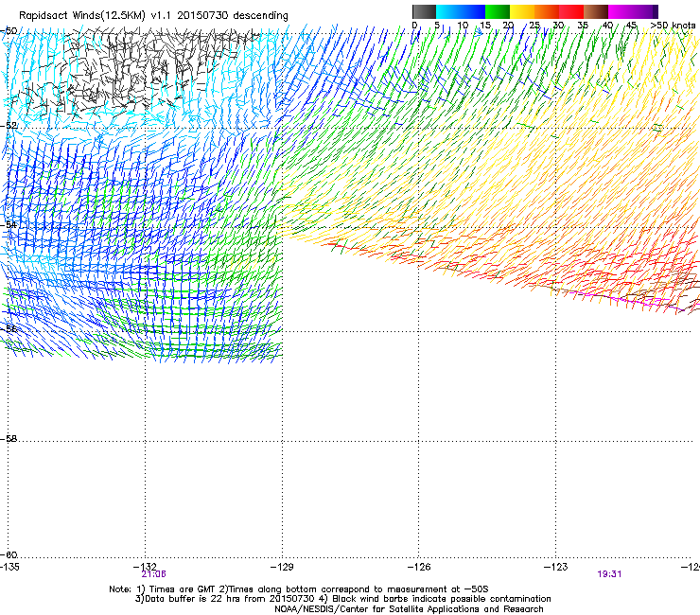700x615 pixels.
Task: Click the -123 longitude axis label
Action: pyautogui.click(x=555, y=567)
